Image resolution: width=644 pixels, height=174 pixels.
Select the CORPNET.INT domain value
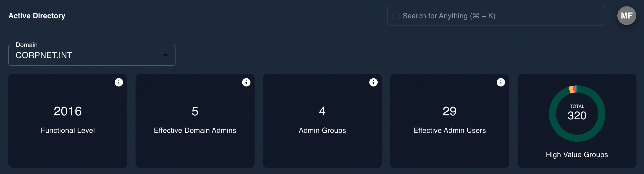44,55
